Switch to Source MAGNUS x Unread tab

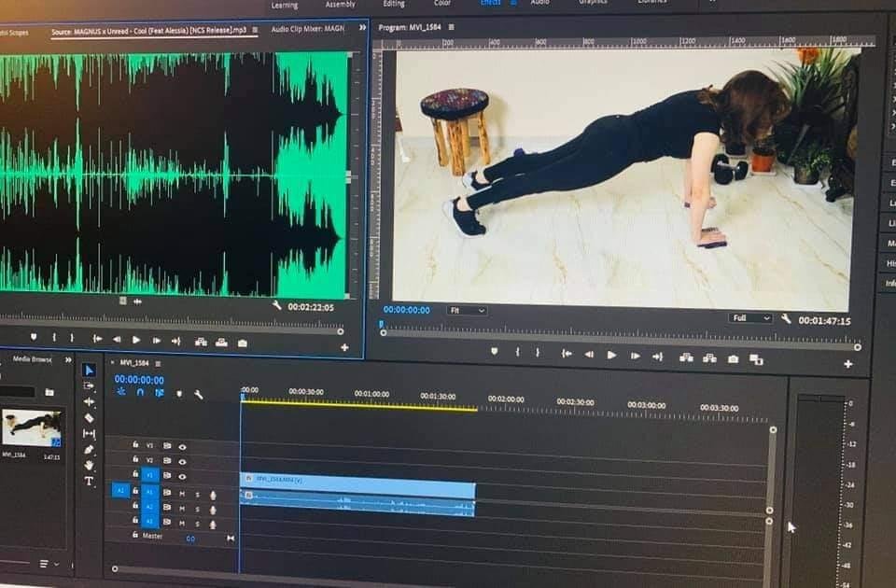point(148,31)
